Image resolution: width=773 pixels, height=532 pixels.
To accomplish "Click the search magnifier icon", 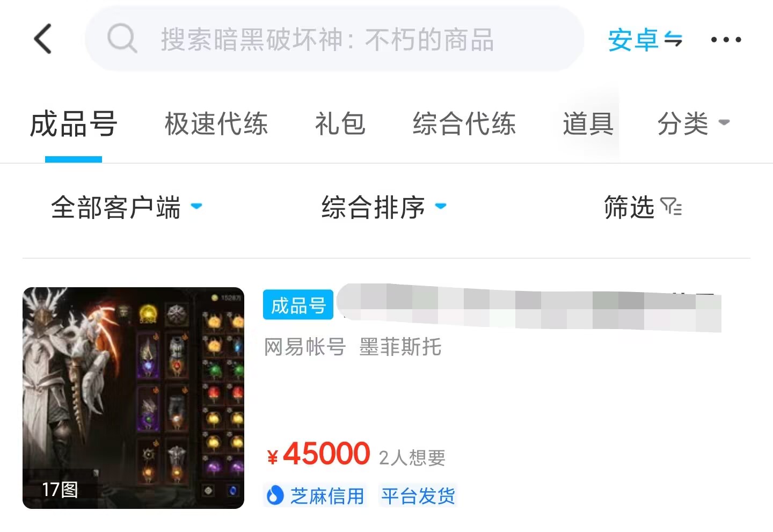I will click(x=122, y=39).
